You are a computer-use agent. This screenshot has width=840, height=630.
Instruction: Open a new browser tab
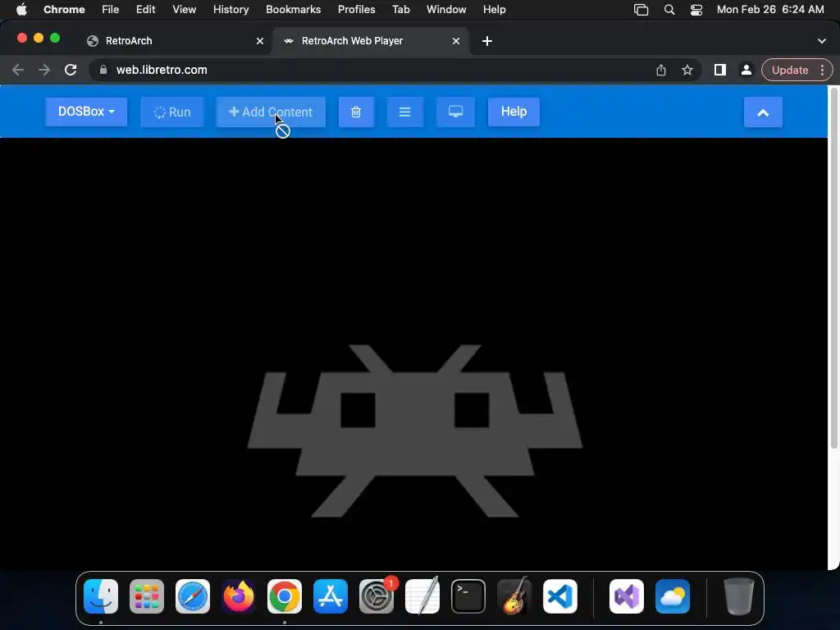pos(487,41)
